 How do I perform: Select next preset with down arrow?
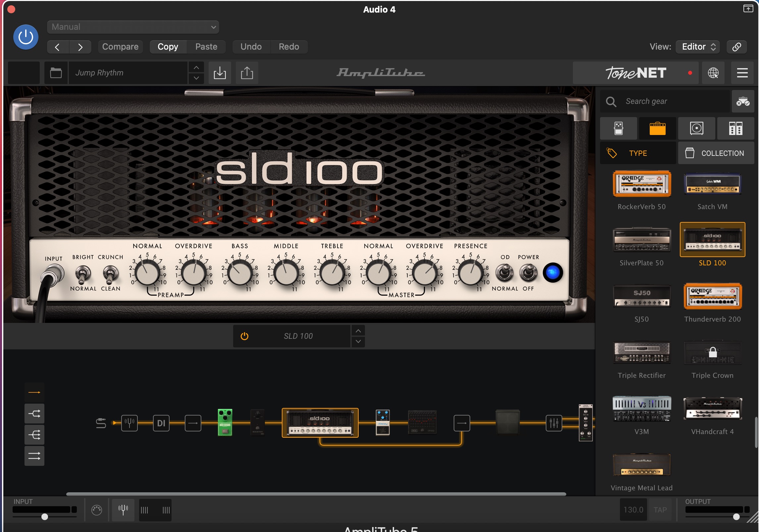click(196, 78)
